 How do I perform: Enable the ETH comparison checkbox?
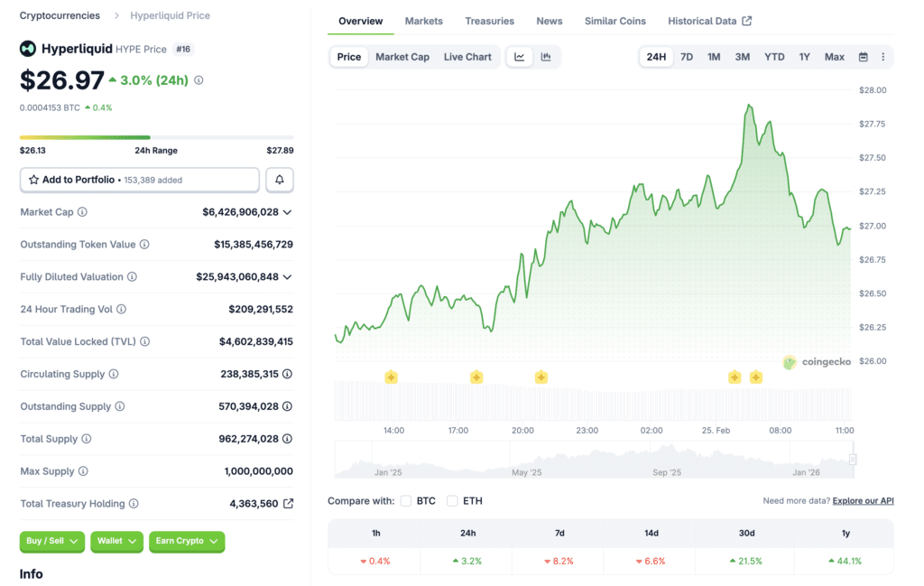(x=452, y=500)
